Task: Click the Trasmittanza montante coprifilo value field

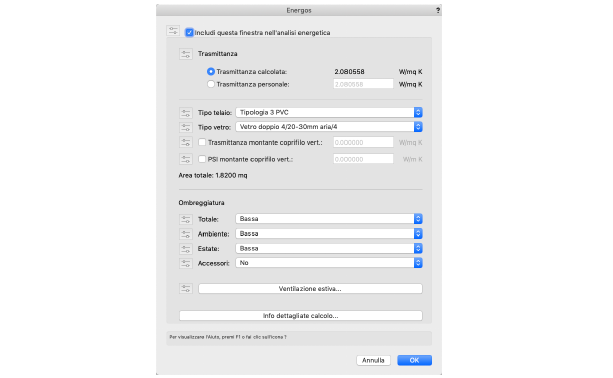Action: pos(363,142)
